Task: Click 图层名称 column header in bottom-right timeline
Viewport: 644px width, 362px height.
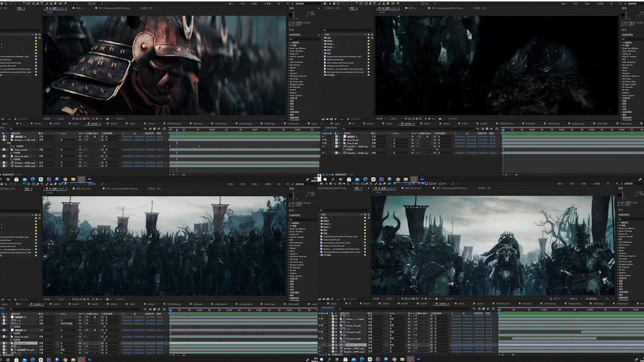Action: click(x=345, y=313)
